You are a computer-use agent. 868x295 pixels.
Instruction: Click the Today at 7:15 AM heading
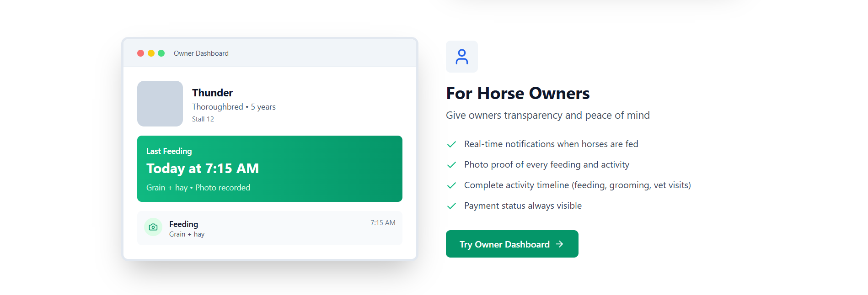202,169
